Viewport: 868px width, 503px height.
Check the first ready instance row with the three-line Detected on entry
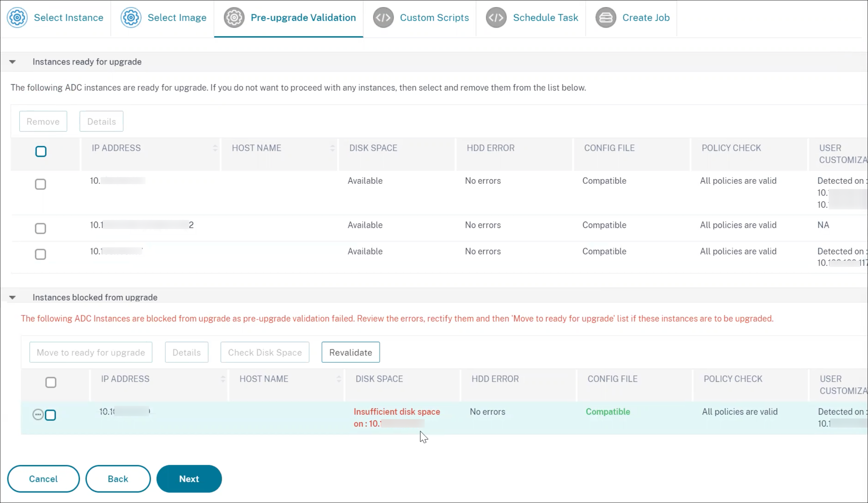coord(40,184)
